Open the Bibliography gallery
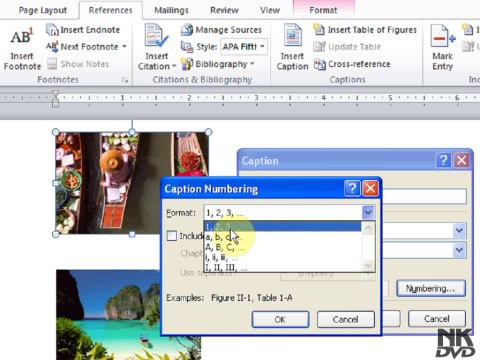This screenshot has width=480, height=360. pyautogui.click(x=218, y=64)
